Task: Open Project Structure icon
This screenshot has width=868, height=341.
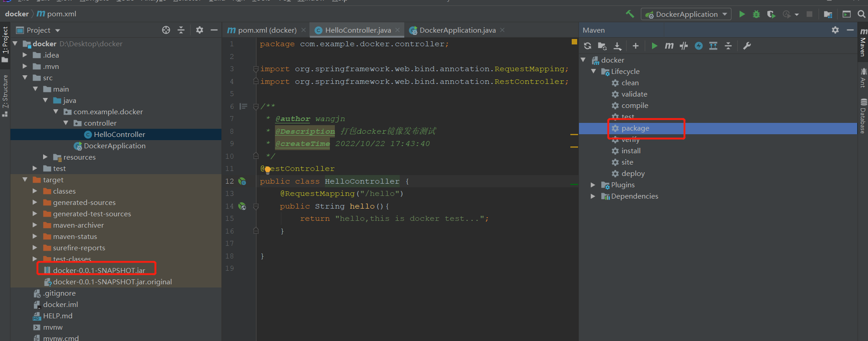Action: (828, 14)
